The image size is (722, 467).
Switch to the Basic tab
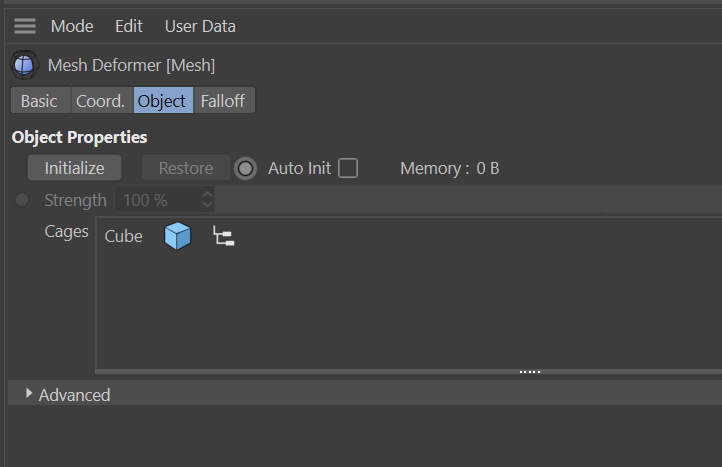39,101
